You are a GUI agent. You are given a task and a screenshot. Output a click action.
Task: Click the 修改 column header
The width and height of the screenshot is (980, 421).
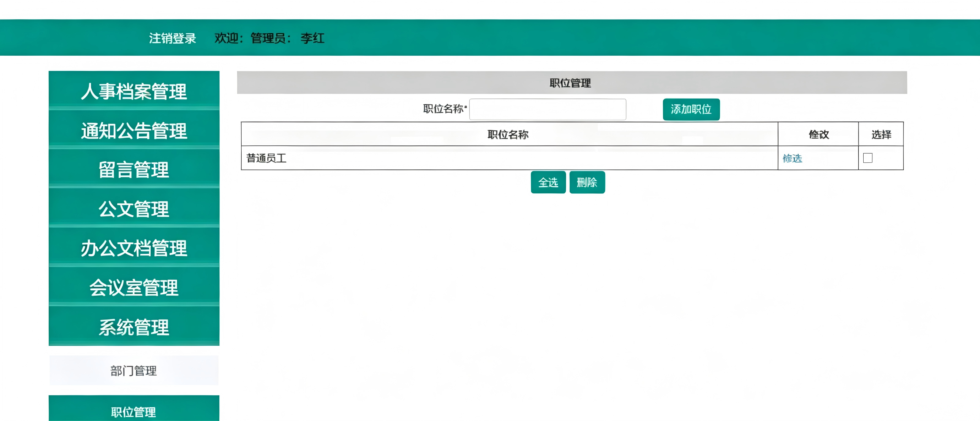(x=818, y=134)
